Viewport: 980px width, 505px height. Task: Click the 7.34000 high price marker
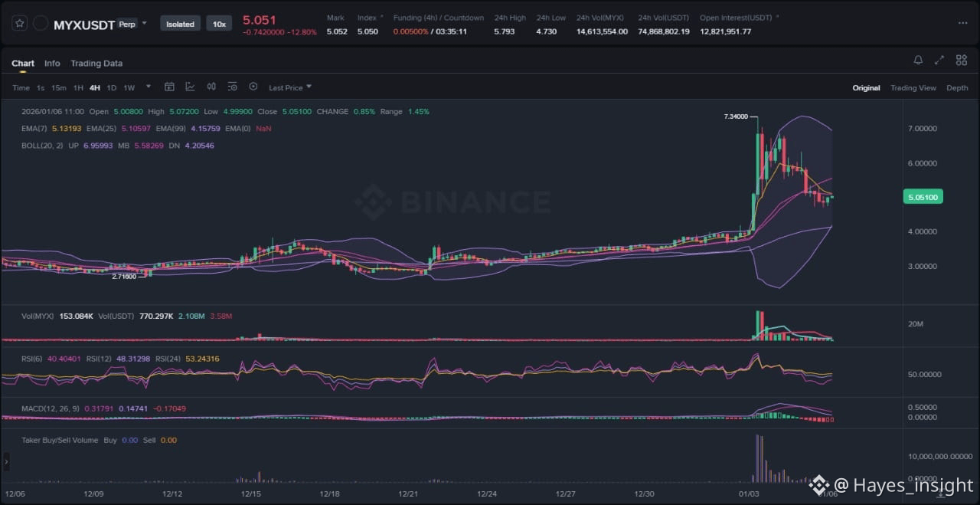pos(737,116)
